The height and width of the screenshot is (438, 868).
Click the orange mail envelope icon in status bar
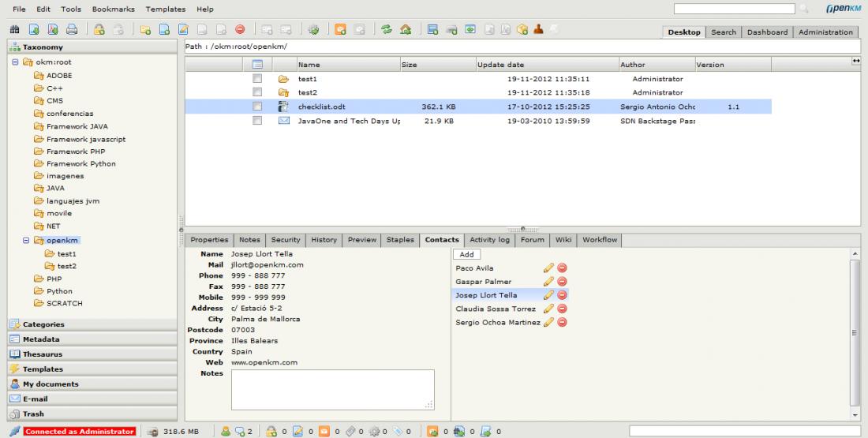tap(324, 432)
